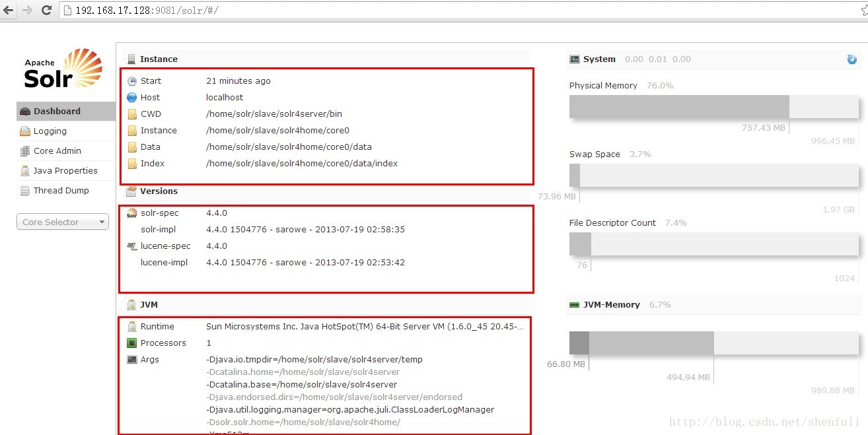Click the Apache Solr logo
868x435 pixels.
63,69
